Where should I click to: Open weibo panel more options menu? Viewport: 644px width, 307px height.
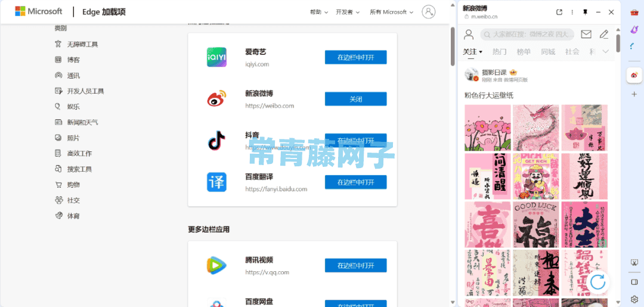(x=572, y=13)
